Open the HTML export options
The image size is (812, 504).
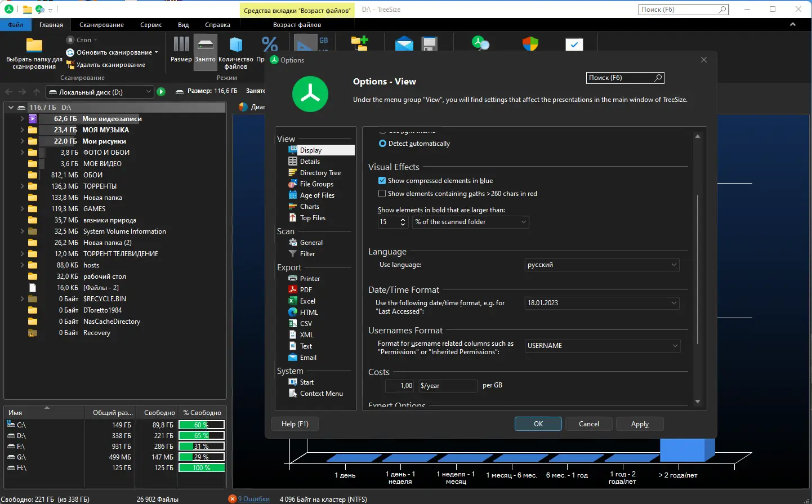click(309, 313)
